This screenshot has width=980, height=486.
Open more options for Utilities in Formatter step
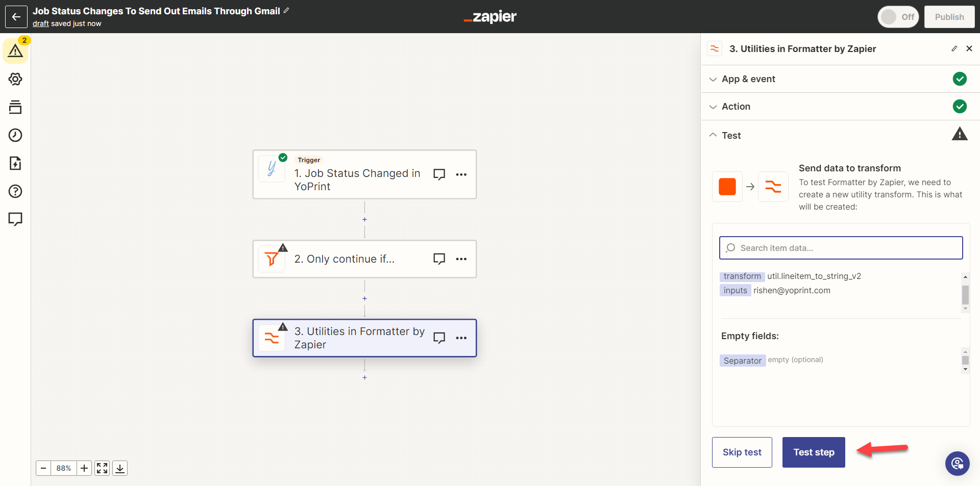click(x=461, y=338)
